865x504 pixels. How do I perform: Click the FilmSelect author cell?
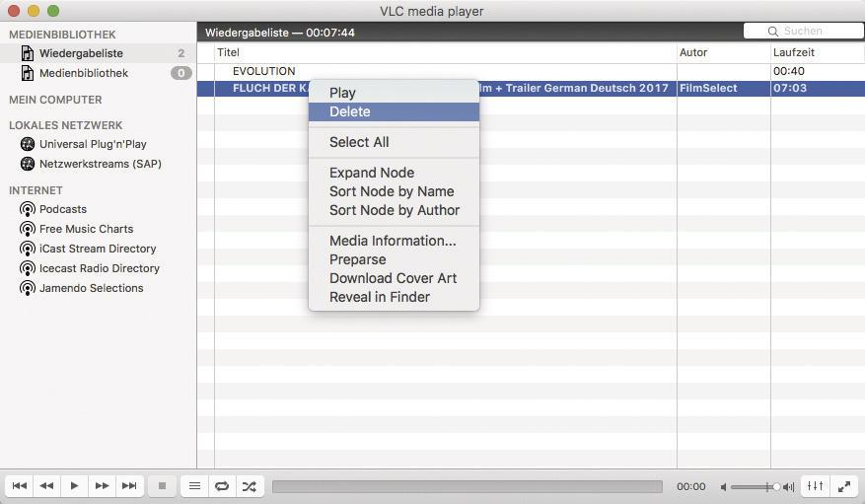point(724,88)
